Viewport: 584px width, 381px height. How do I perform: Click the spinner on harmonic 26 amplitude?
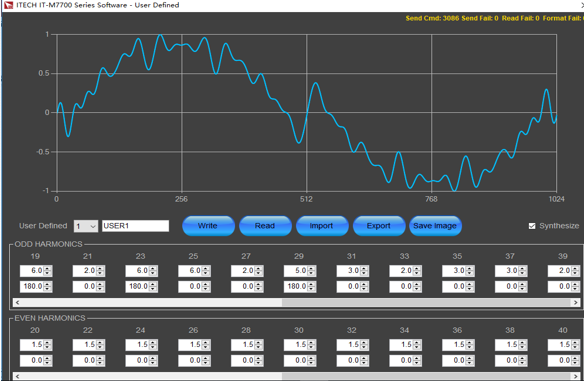pyautogui.click(x=206, y=345)
